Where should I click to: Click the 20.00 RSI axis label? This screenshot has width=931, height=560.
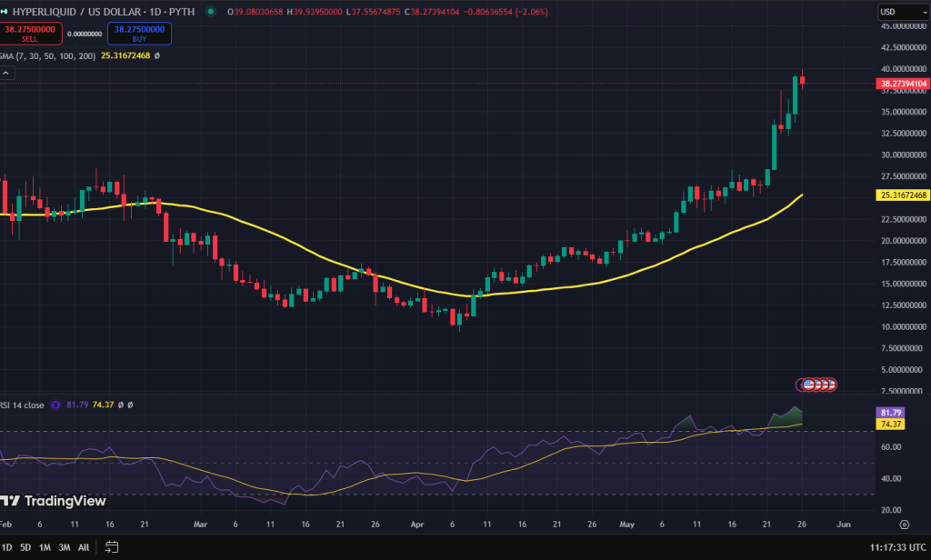pyautogui.click(x=891, y=509)
